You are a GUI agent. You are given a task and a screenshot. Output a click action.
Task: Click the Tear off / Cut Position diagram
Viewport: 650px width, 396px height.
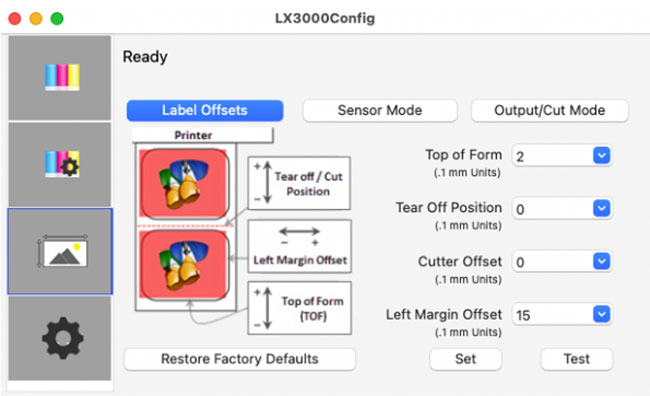[x=299, y=183]
